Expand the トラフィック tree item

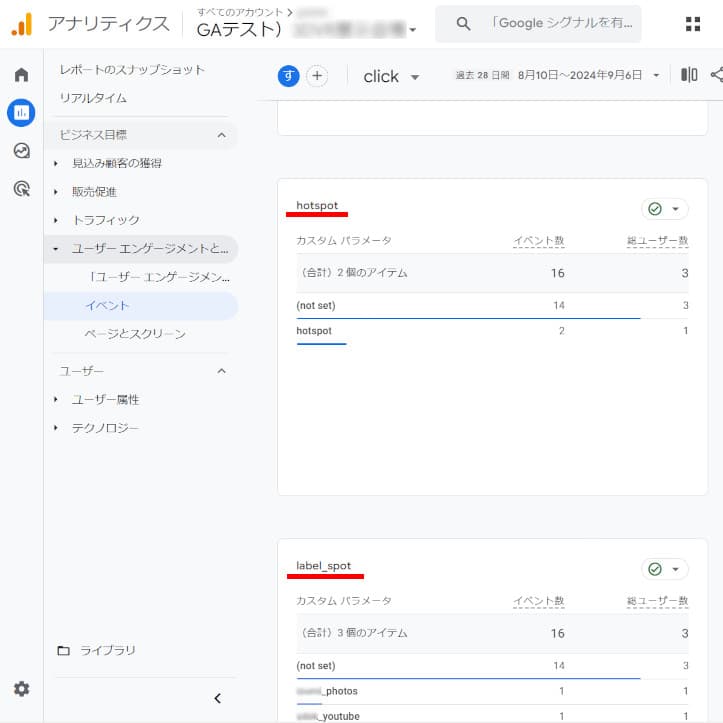[57, 220]
